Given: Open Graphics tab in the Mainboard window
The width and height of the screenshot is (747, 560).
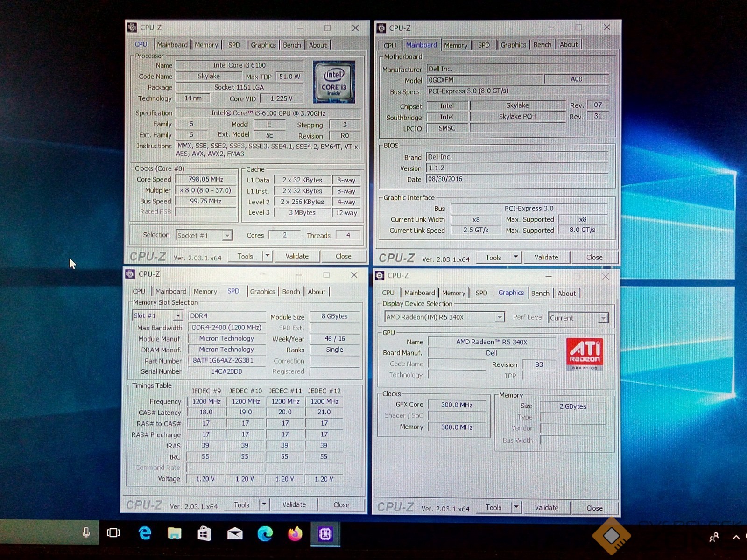Looking at the screenshot, I should click(513, 45).
